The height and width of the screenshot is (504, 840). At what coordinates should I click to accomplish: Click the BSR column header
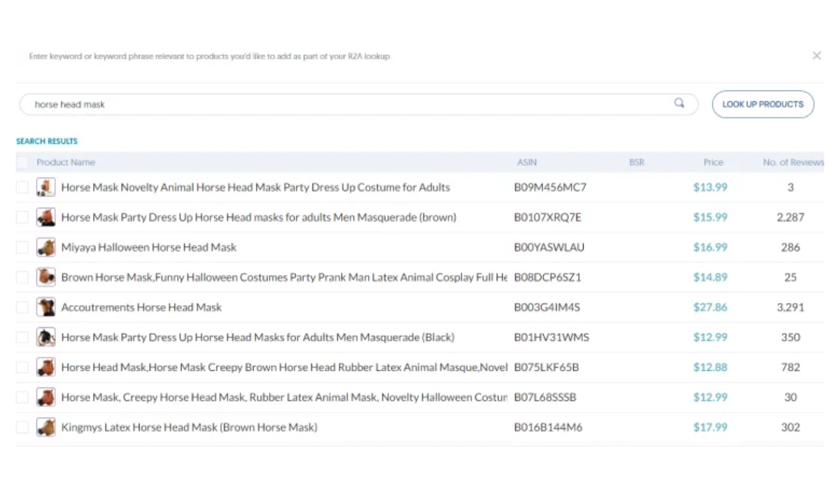coord(637,162)
